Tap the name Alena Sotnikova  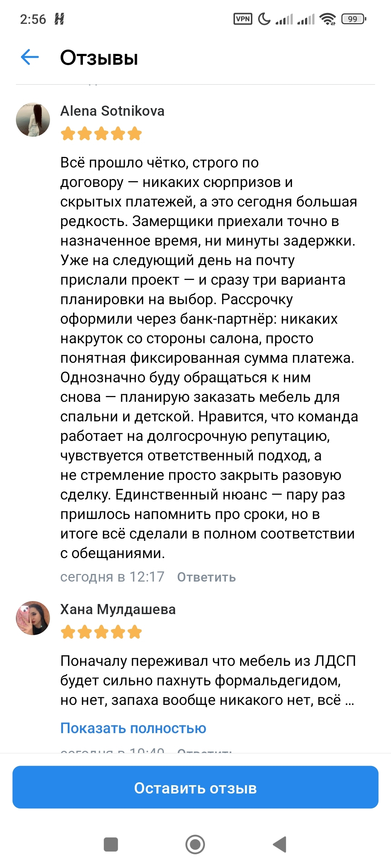[112, 111]
